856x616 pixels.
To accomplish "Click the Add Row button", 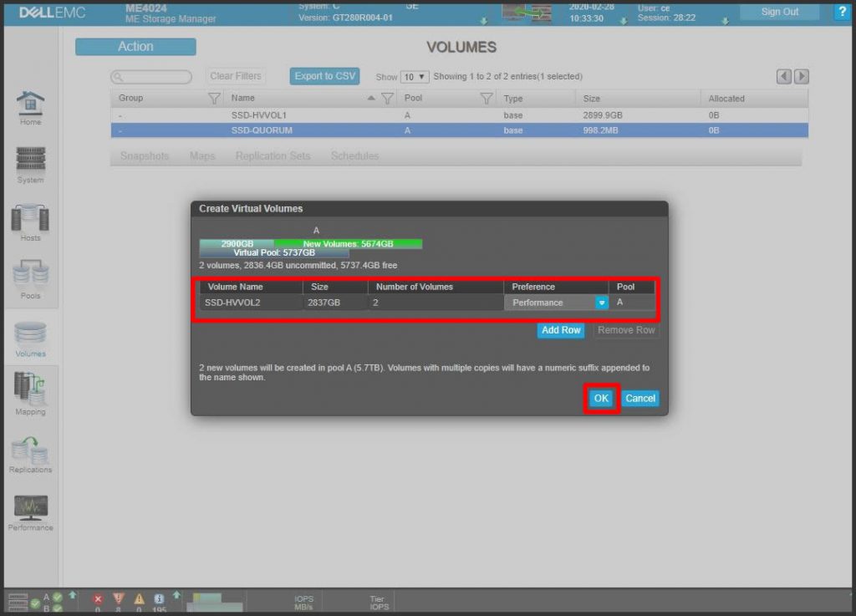I will pyautogui.click(x=561, y=330).
